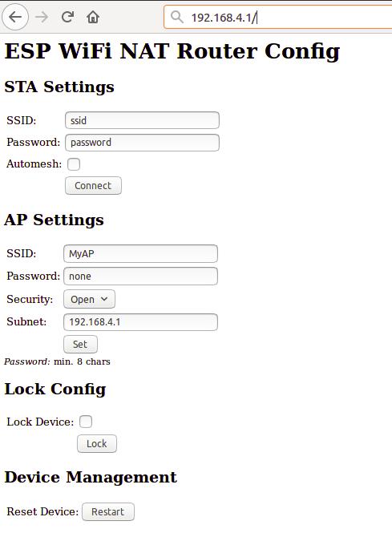Click the Subnet field with 192.168.4.1
392x537 pixels.
pos(140,322)
